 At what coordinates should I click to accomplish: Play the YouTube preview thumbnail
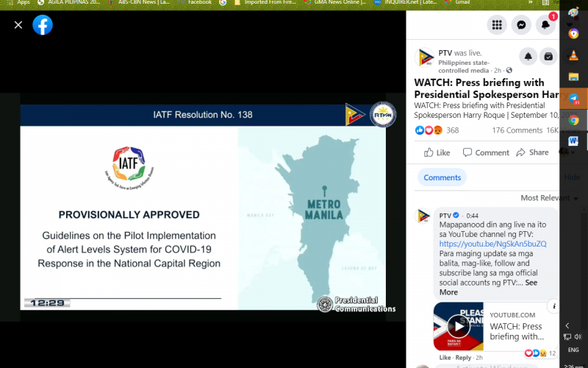point(459,326)
